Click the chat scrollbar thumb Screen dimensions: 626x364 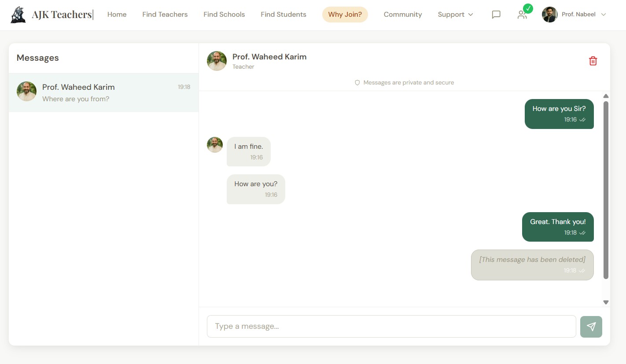pos(606,189)
